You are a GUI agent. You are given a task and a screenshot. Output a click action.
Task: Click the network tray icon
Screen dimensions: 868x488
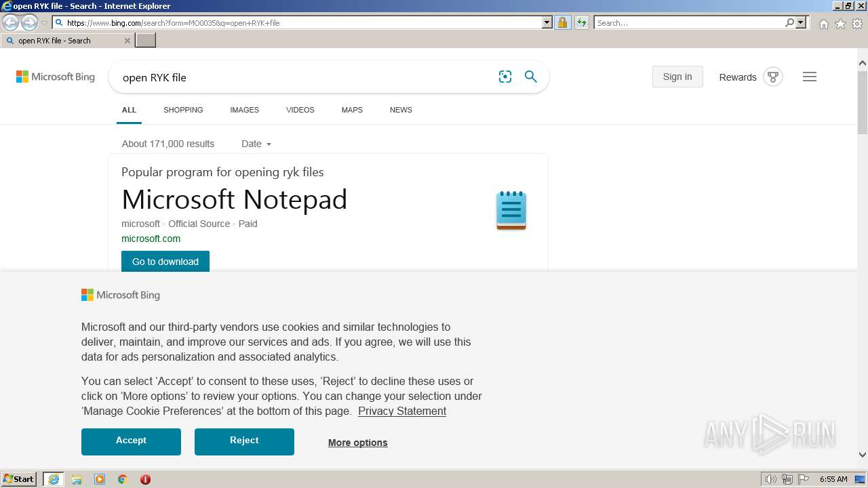pyautogui.click(x=787, y=479)
